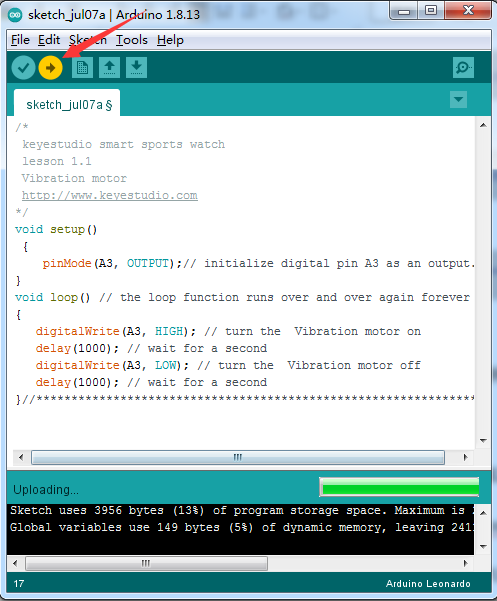Click line number '17' in status bar
Image resolution: width=497 pixels, height=601 pixels.
[x=19, y=584]
